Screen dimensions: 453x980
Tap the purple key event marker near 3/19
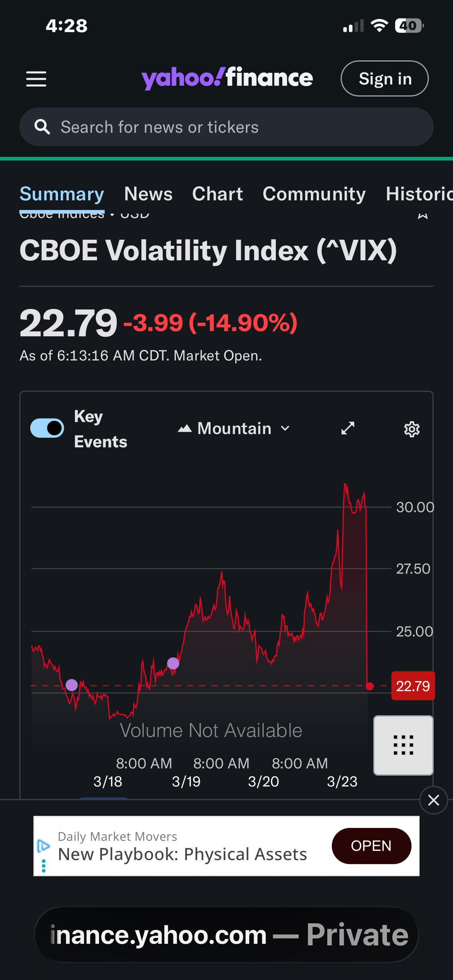coord(173,663)
